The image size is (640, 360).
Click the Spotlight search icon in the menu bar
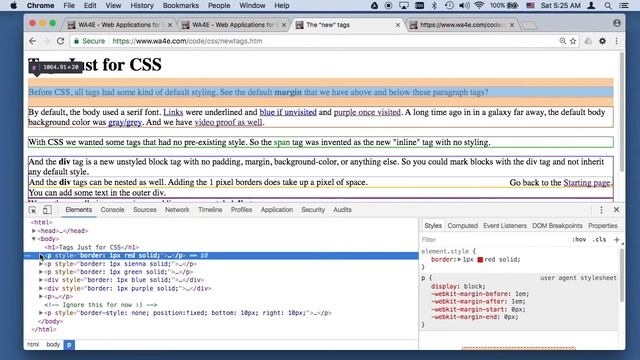[x=608, y=5]
